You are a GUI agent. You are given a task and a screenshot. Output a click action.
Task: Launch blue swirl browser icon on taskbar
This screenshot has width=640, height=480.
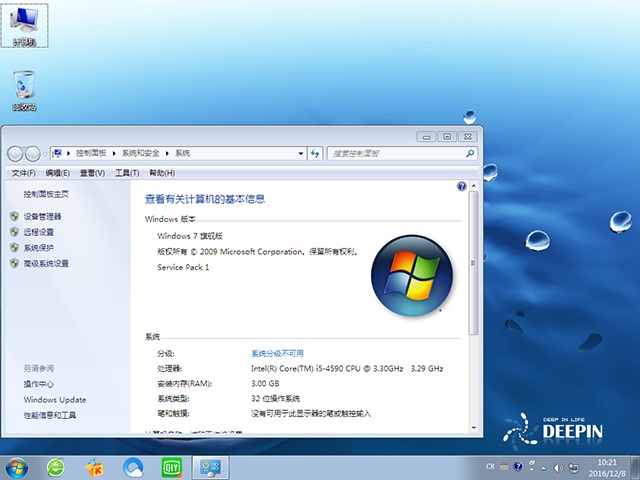click(x=133, y=468)
